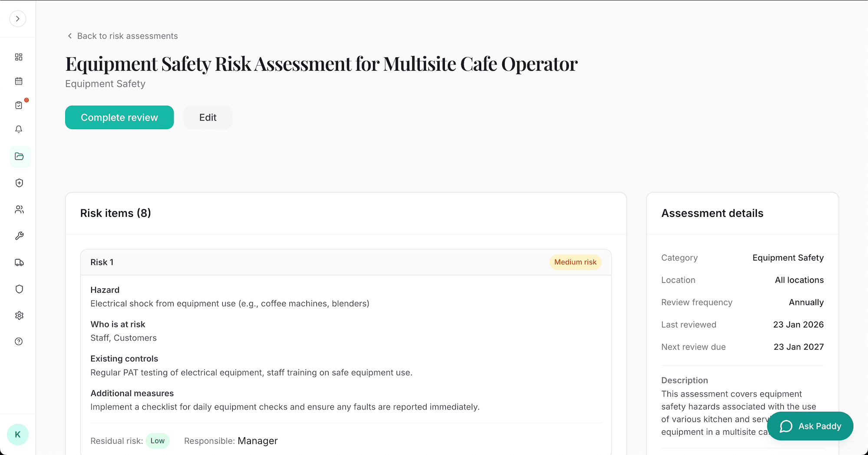Open the team members people icon
This screenshot has width=868, height=455.
point(19,209)
